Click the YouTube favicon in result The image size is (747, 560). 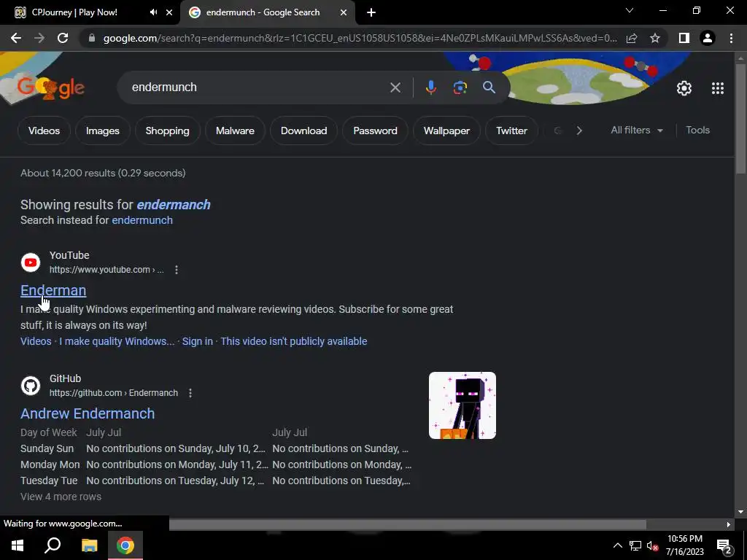(31, 262)
